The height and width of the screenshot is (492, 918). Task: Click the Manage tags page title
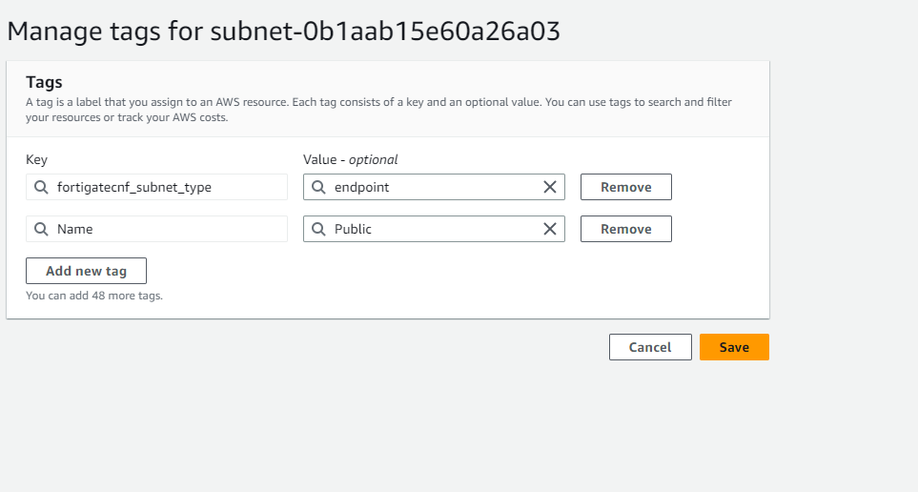click(x=283, y=31)
